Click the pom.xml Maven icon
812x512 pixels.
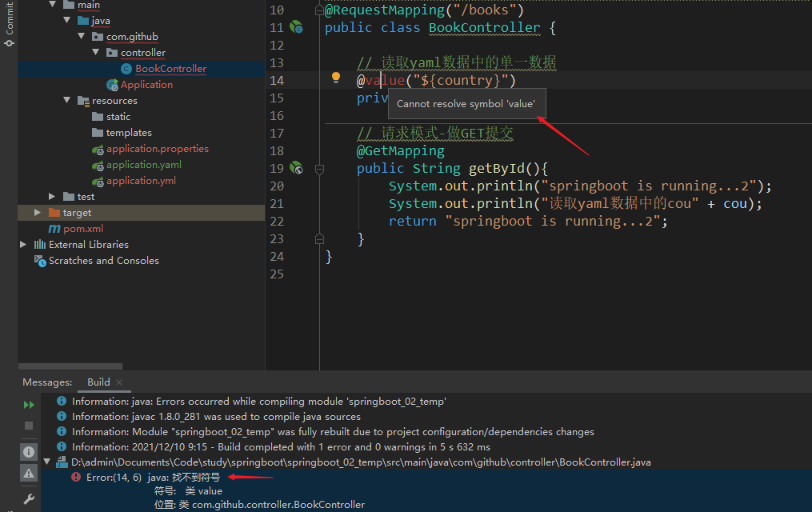pyautogui.click(x=54, y=228)
